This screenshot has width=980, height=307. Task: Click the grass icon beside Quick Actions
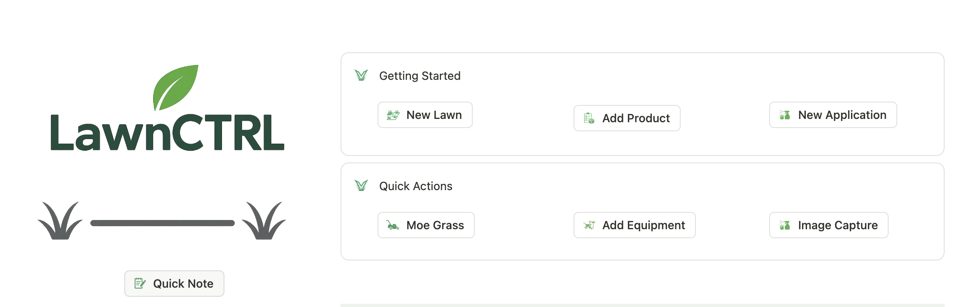361,186
